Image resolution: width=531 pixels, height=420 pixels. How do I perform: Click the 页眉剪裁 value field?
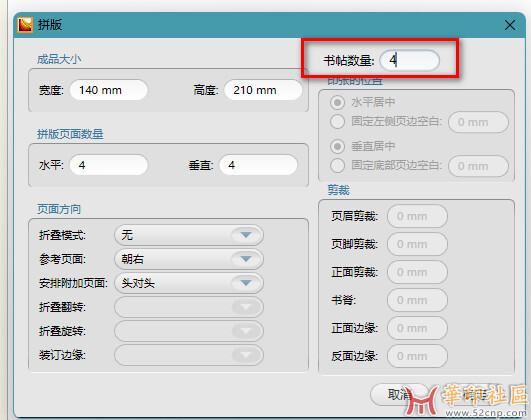click(x=417, y=216)
